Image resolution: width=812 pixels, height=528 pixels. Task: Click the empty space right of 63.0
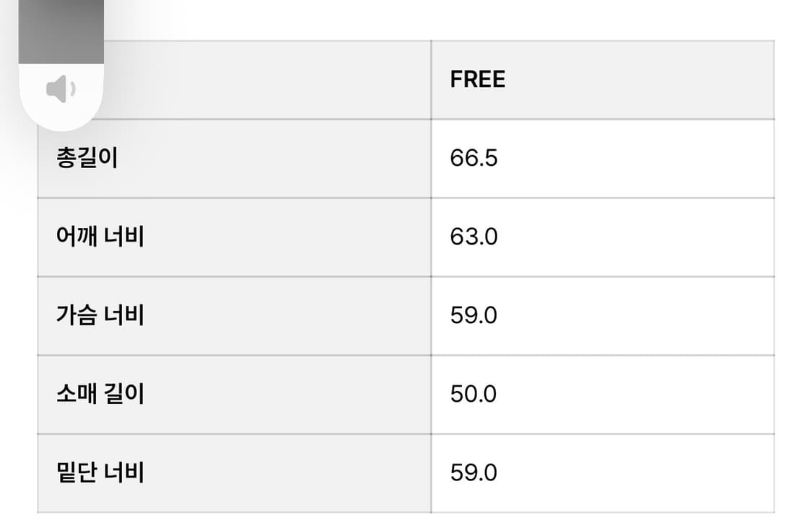click(635, 237)
